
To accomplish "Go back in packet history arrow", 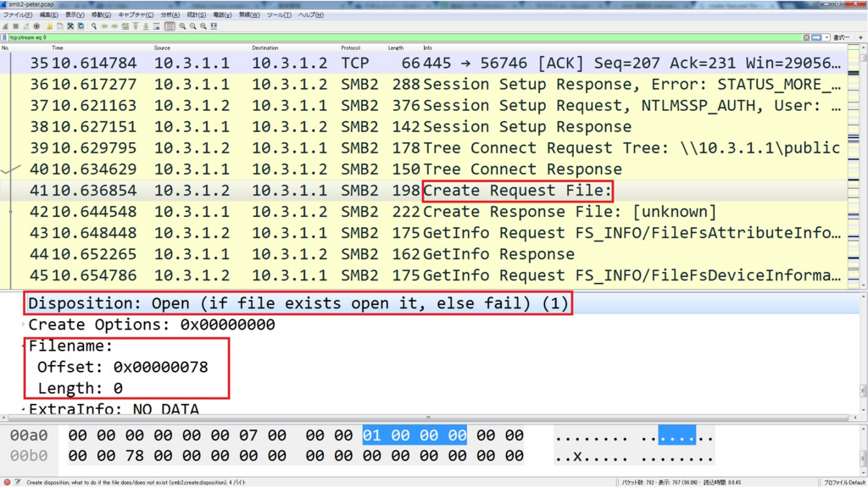I will pyautogui.click(x=104, y=26).
